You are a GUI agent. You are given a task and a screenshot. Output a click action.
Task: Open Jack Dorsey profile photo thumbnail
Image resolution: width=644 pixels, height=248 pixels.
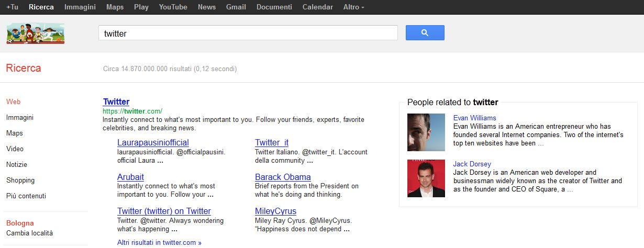tap(426, 178)
